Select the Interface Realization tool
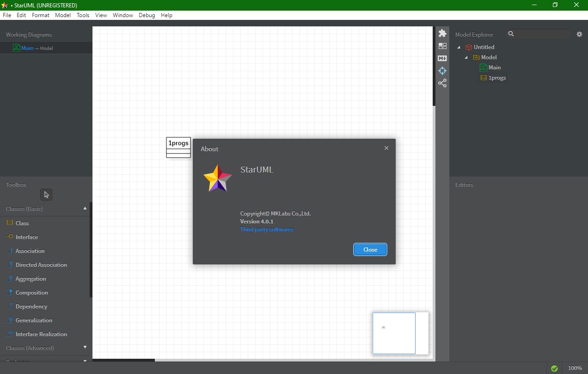Screen dimensions: 588x374 click(x=44, y=334)
